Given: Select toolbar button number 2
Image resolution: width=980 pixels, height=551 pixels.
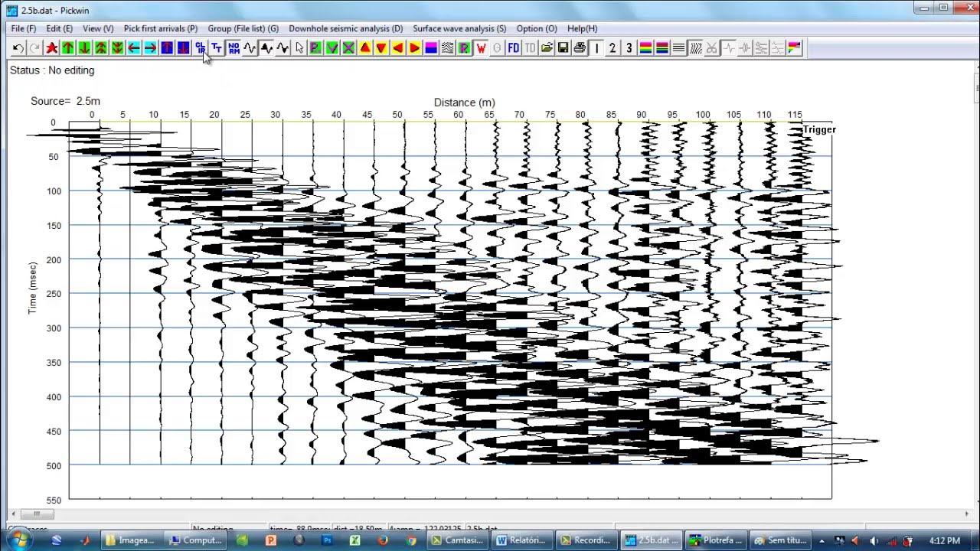Looking at the screenshot, I should 612,48.
